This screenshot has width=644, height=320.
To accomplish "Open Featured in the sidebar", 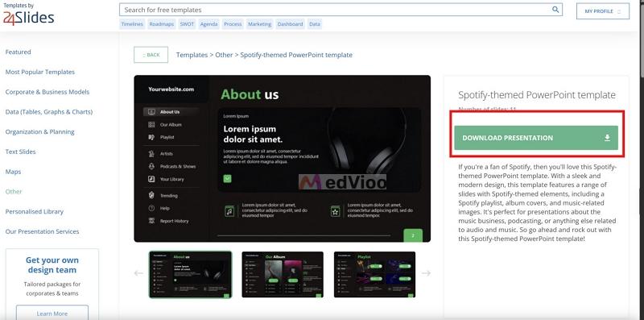I will tap(18, 52).
